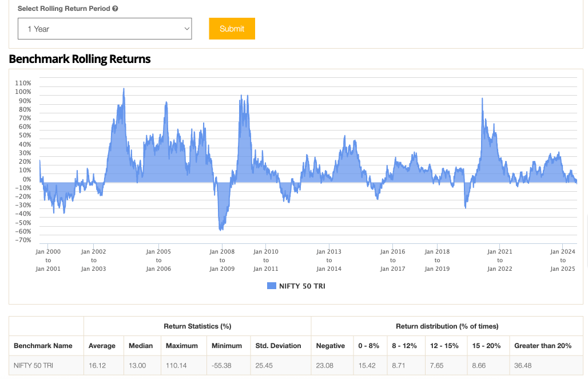588x379 pixels.
Task: Click the greater than 20% value 36.48
Action: (x=523, y=365)
